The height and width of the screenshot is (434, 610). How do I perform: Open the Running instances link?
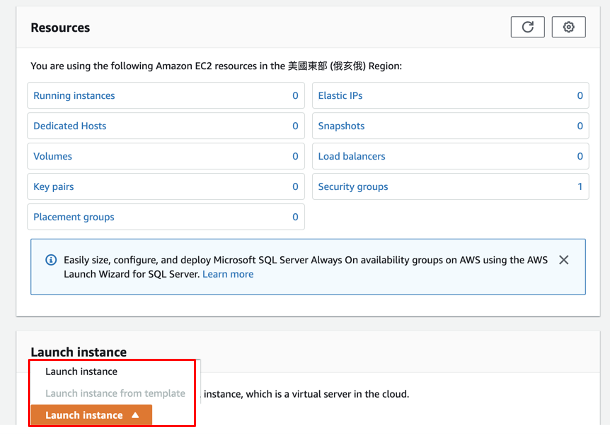pos(74,96)
